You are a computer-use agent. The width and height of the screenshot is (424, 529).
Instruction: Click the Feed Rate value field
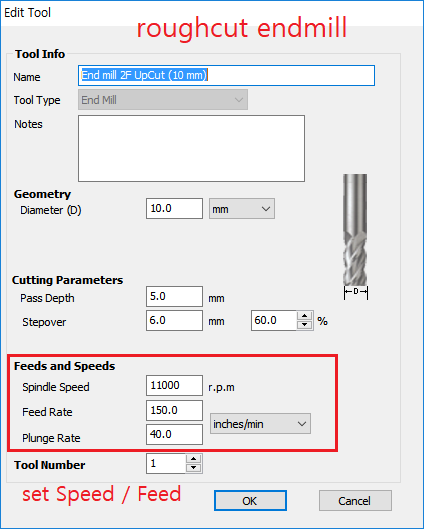point(174,411)
